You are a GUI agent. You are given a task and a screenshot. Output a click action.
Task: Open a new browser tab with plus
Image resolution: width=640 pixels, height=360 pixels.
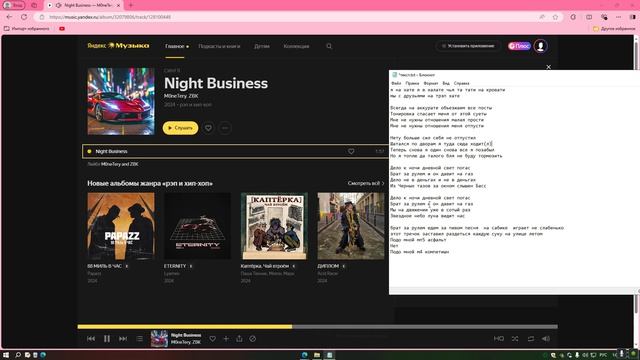point(131,5)
